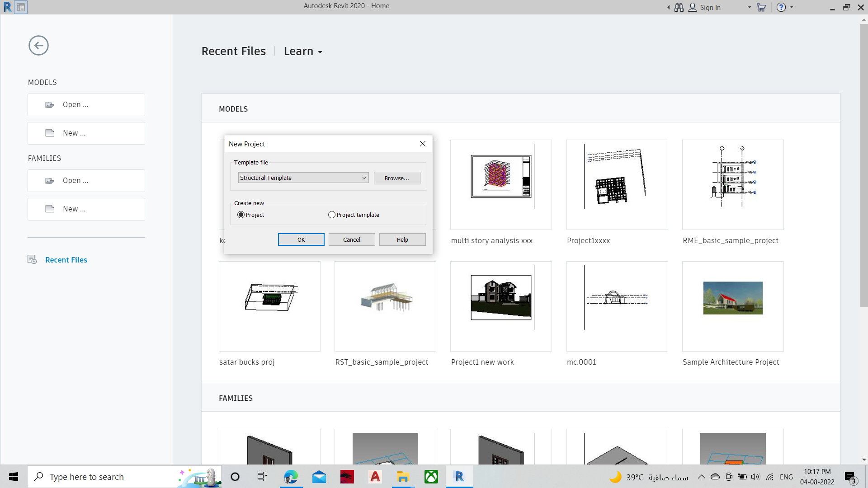Click Help in New Project dialog
The image size is (868, 488).
click(x=402, y=239)
